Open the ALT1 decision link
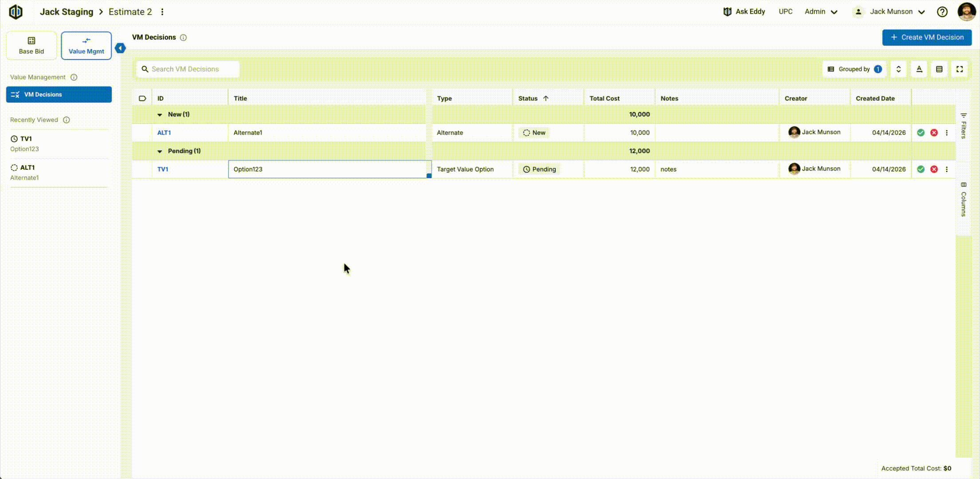980x479 pixels. click(x=164, y=133)
